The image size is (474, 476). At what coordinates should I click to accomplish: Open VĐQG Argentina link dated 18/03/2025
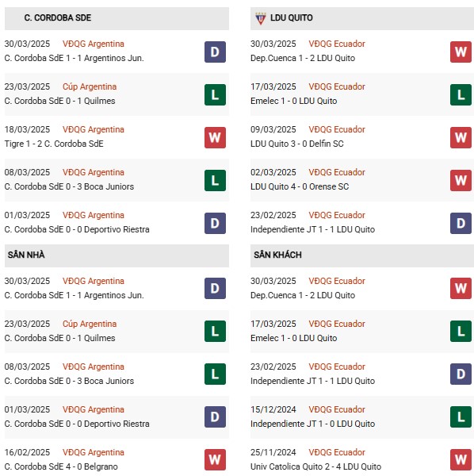coord(94,129)
